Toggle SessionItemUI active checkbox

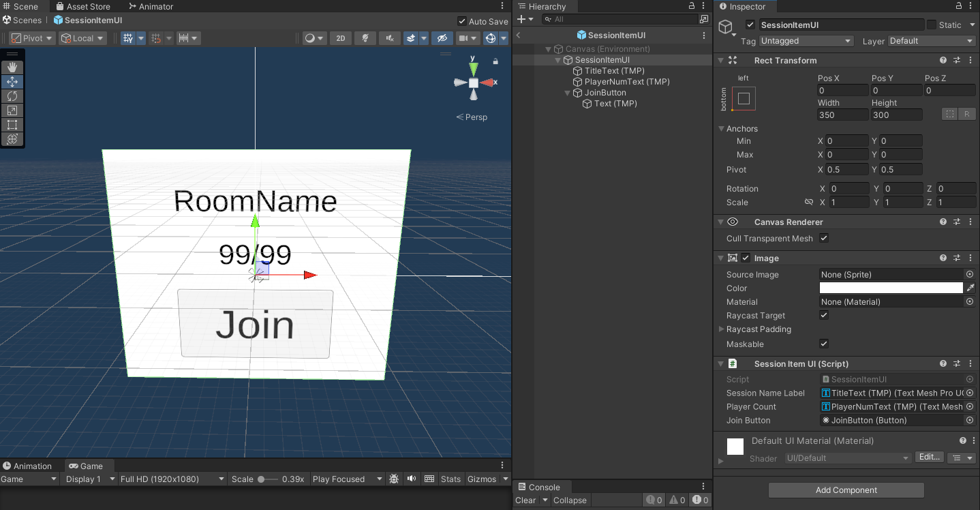750,25
